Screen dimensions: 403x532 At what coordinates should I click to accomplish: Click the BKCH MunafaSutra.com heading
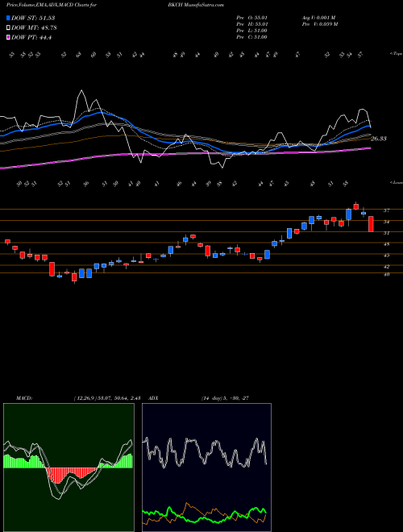click(x=196, y=5)
